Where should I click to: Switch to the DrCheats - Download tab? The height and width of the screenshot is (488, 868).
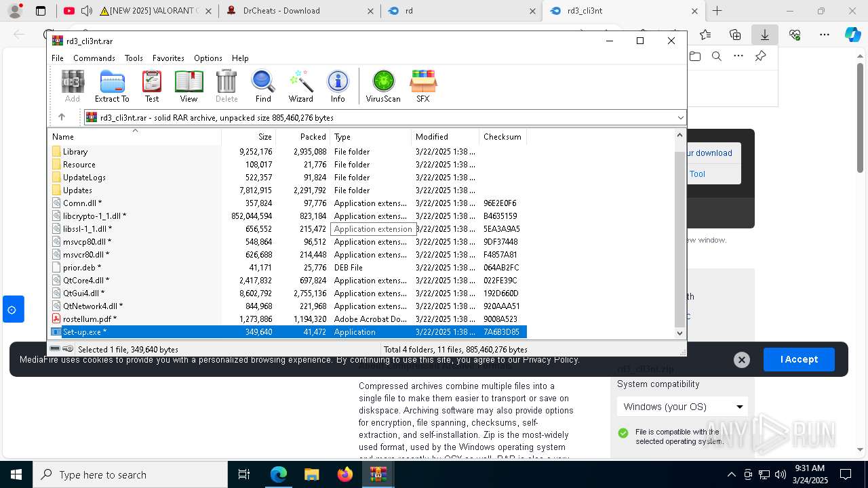pos(300,11)
